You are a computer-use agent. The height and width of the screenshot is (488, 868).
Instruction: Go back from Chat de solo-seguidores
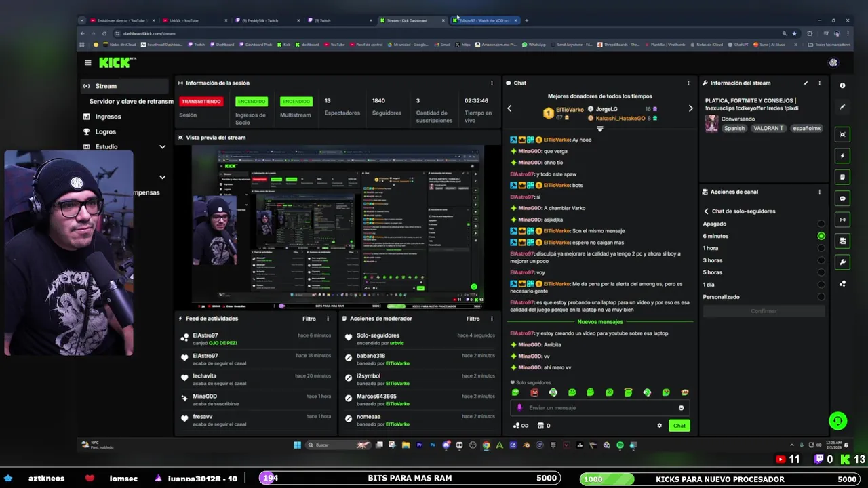[x=706, y=211]
